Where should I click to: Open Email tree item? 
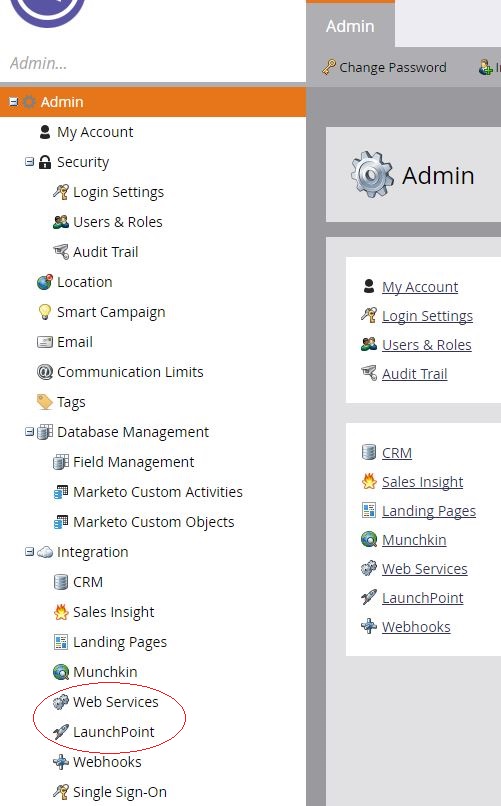(75, 342)
